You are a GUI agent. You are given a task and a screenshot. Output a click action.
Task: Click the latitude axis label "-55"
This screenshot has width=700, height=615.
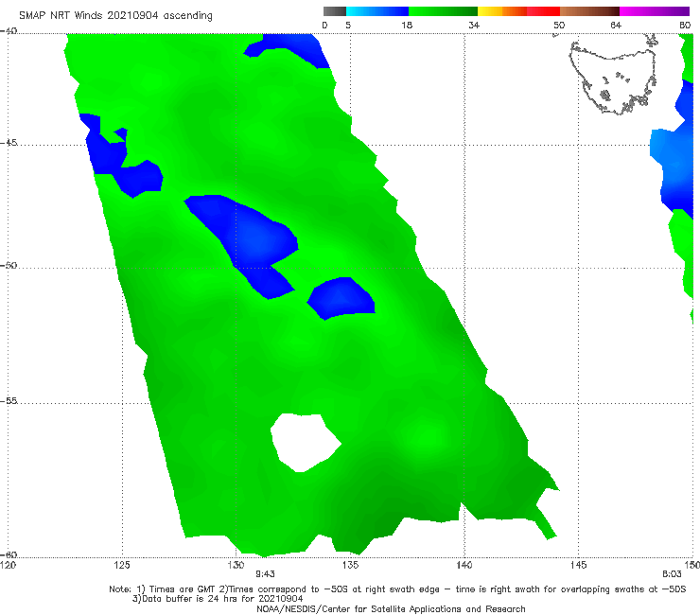pyautogui.click(x=9, y=400)
